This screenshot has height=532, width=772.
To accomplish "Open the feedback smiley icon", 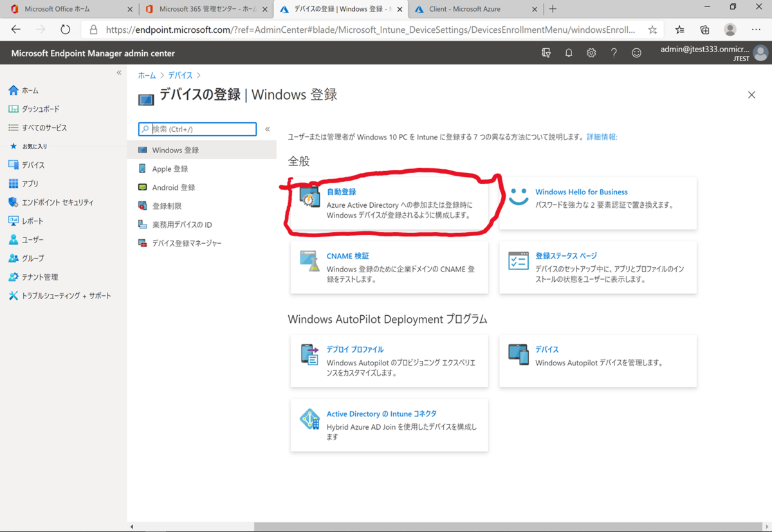I will 636,53.
